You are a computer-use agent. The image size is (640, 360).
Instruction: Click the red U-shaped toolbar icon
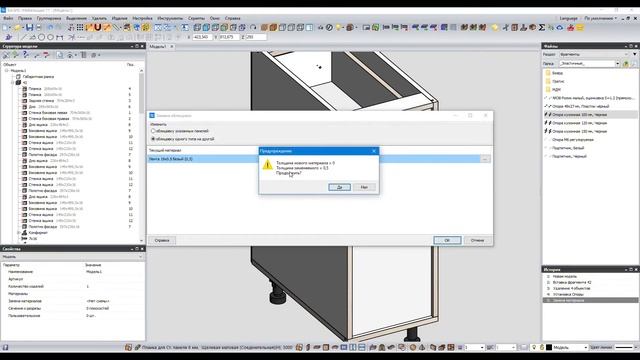[x=98, y=28]
